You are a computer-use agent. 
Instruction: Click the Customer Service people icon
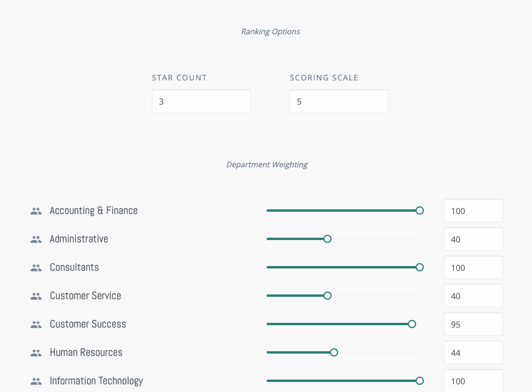click(x=36, y=296)
